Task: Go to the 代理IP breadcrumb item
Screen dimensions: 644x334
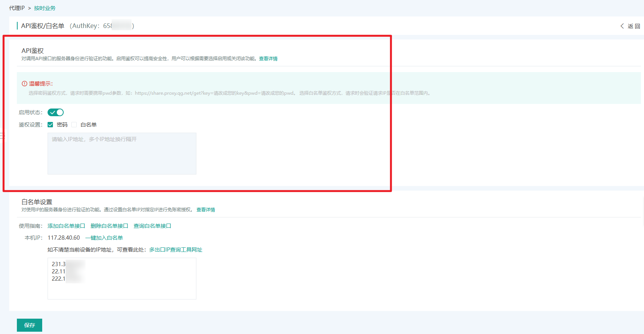Action: coord(17,8)
